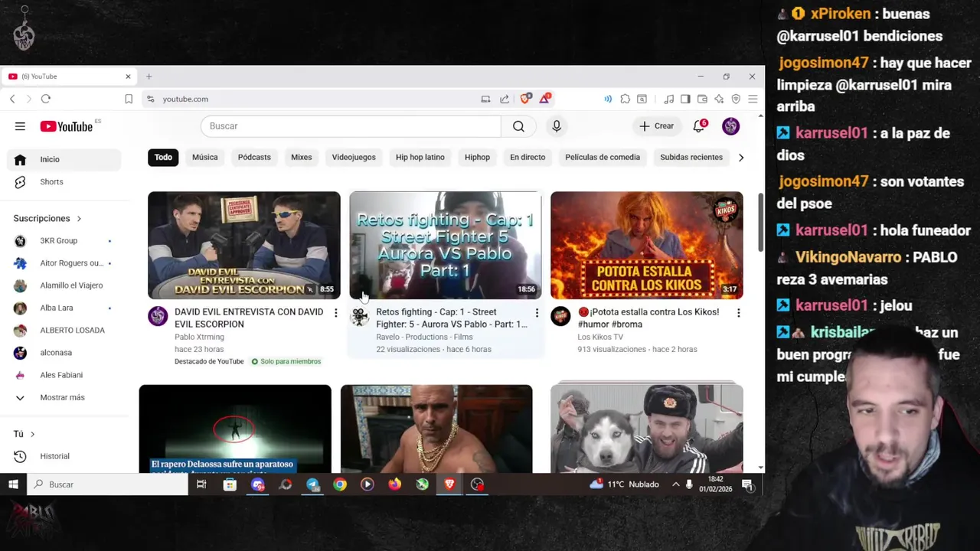
Task: Click the YouTube search input field
Action: click(351, 126)
